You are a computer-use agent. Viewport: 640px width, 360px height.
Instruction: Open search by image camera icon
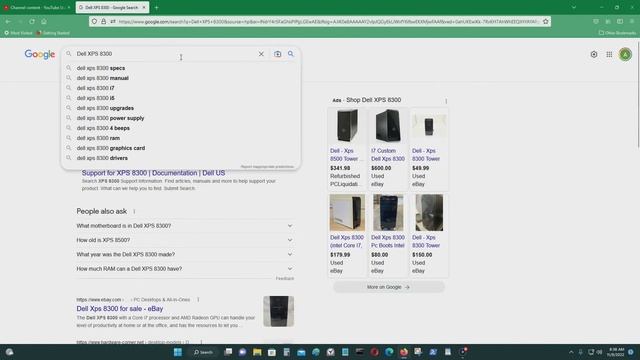click(278, 54)
